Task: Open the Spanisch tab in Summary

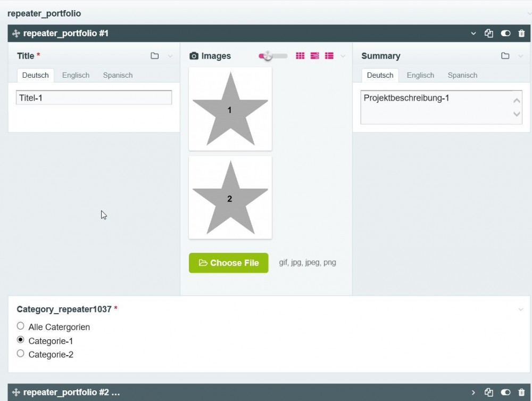Action: pos(462,76)
